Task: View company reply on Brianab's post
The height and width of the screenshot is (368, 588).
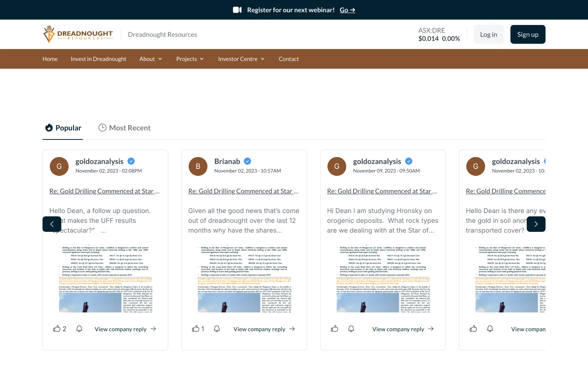Action: point(264,329)
